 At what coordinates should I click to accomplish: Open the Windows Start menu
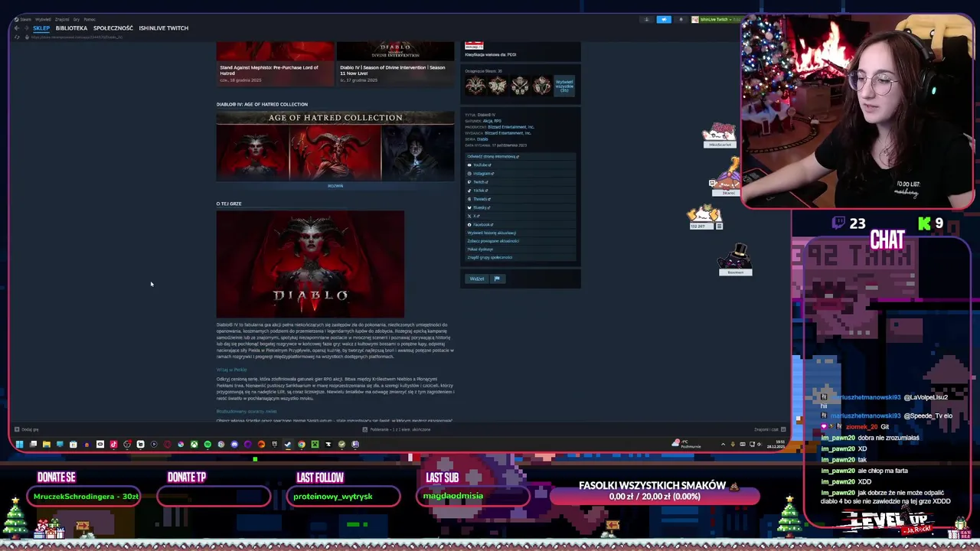[19, 444]
